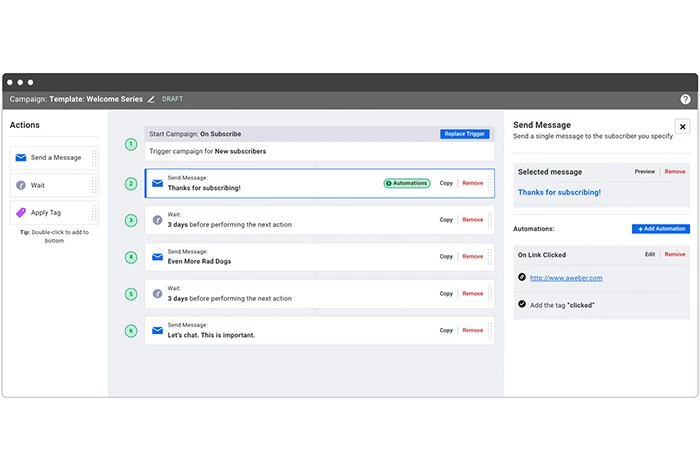Open the www.aweber.com link

click(566, 278)
